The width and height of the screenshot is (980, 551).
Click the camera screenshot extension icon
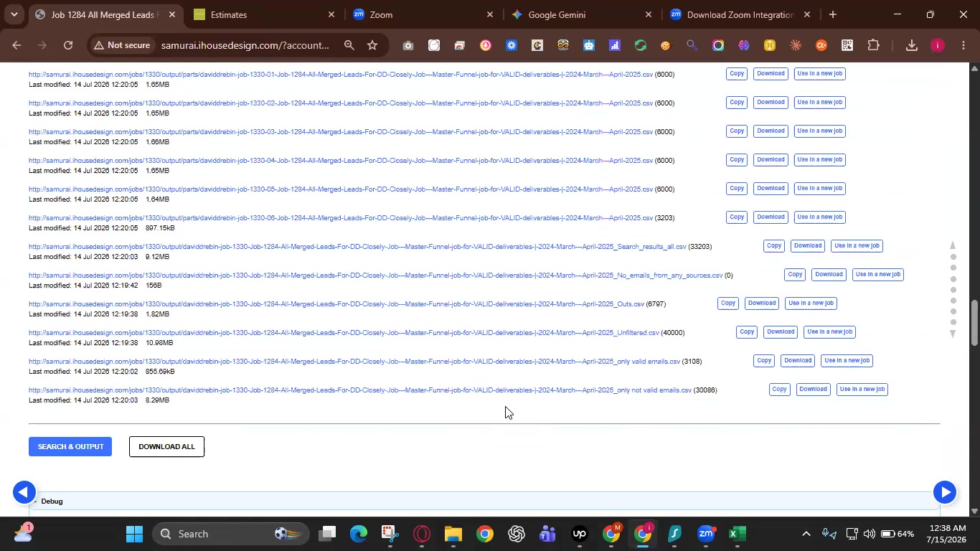tap(408, 45)
